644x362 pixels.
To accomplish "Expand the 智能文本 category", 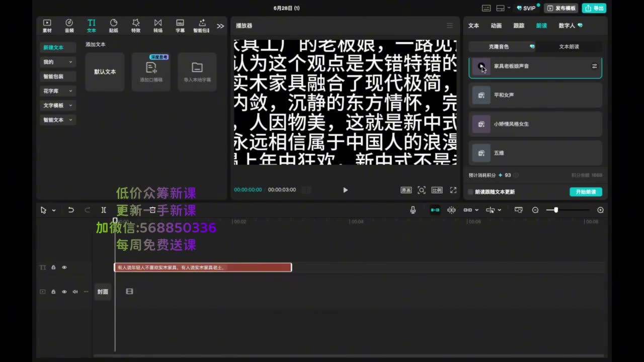I will 58,120.
